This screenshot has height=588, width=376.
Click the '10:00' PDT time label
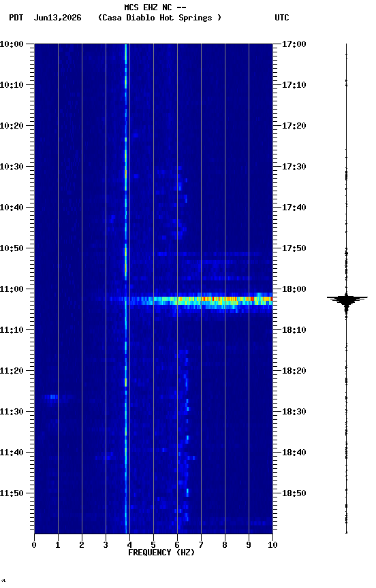(12, 44)
